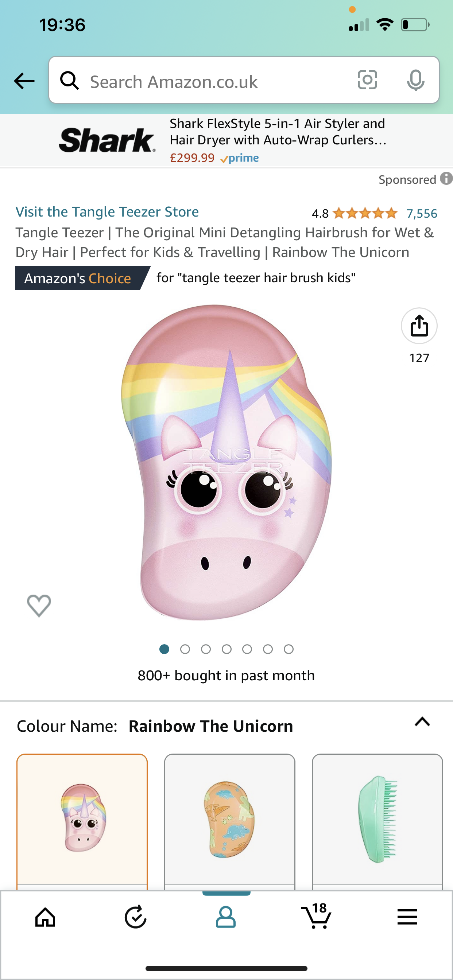Open camera lens search
Viewport: 453px width, 980px height.
367,80
